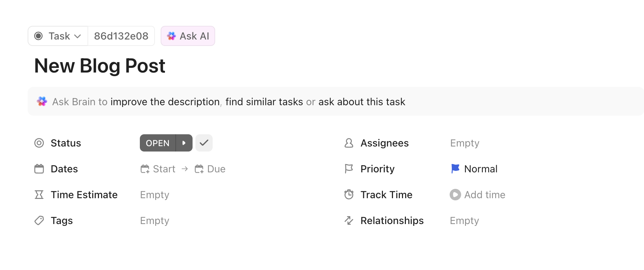Click the Ask AI sparkle icon
The width and height of the screenshot is (644, 270).
pyautogui.click(x=172, y=36)
